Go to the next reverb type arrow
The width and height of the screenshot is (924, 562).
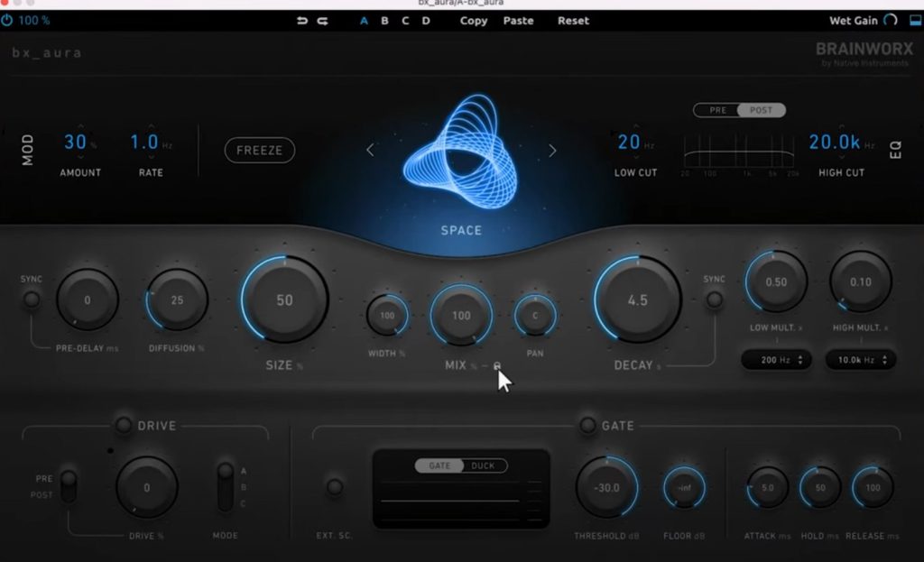(552, 151)
